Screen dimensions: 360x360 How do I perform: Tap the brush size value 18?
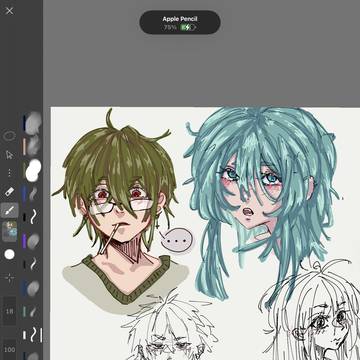point(9,311)
